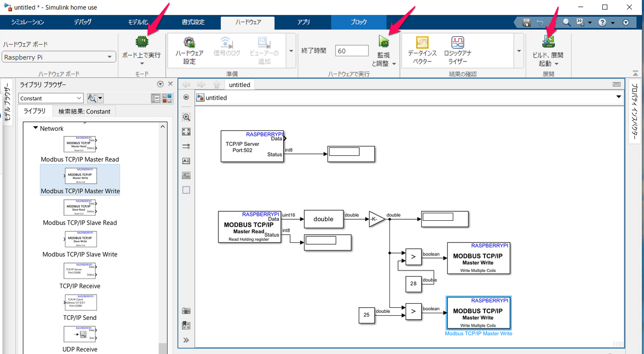Open the library search Constant combo box

point(51,99)
